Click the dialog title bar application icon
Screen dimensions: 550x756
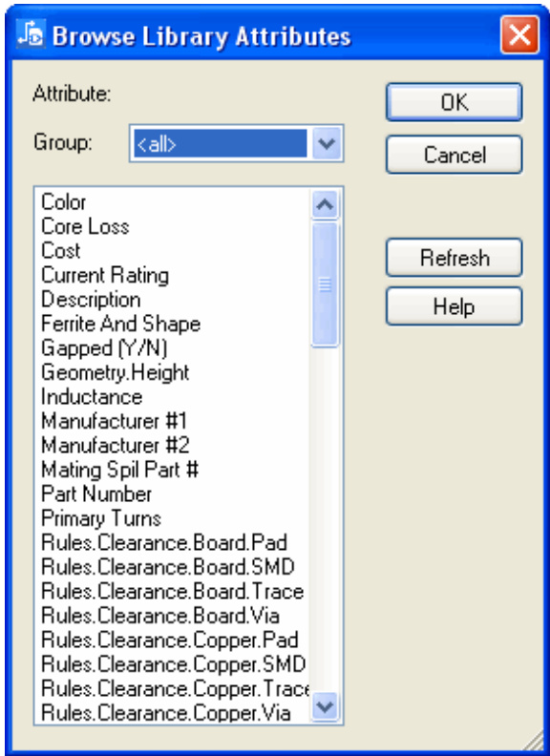(31, 34)
